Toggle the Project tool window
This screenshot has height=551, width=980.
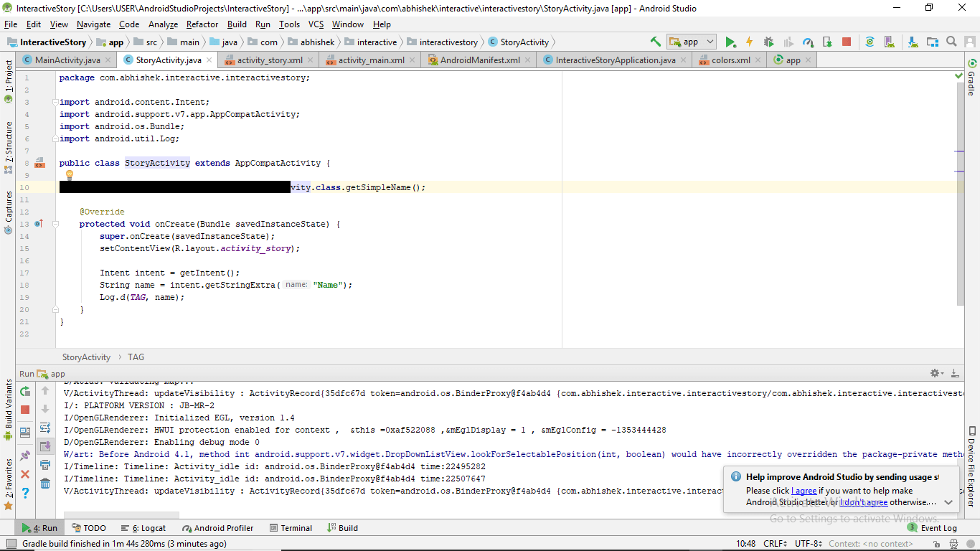[9, 81]
